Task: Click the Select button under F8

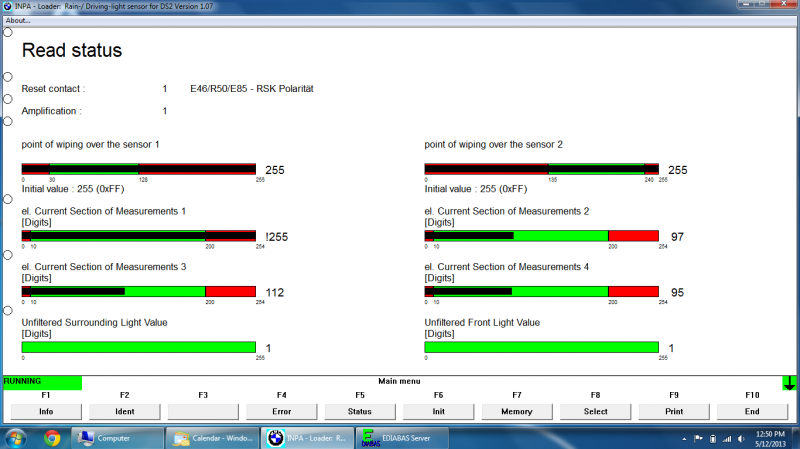Action: [x=595, y=411]
